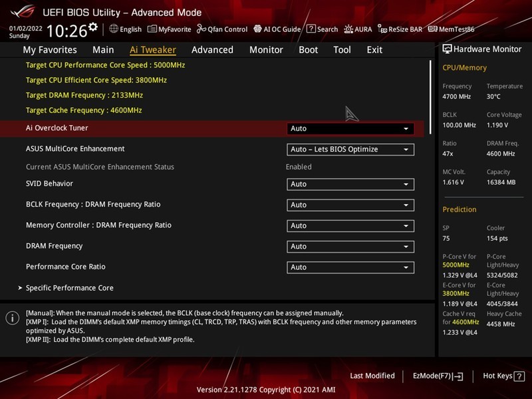Select the Performance Core Ratio label
The width and height of the screenshot is (532, 399).
(66, 267)
